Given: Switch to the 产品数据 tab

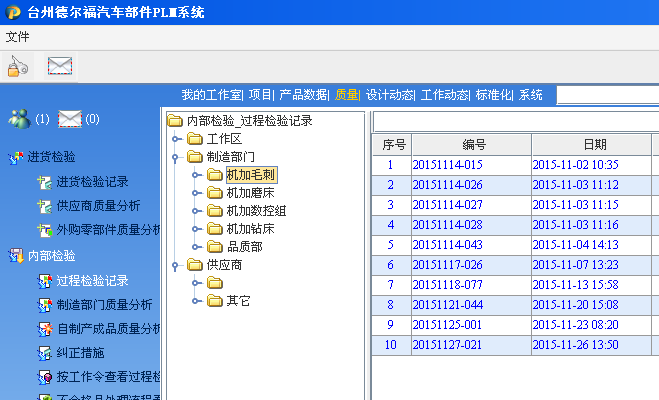Looking at the screenshot, I should click(x=303, y=95).
